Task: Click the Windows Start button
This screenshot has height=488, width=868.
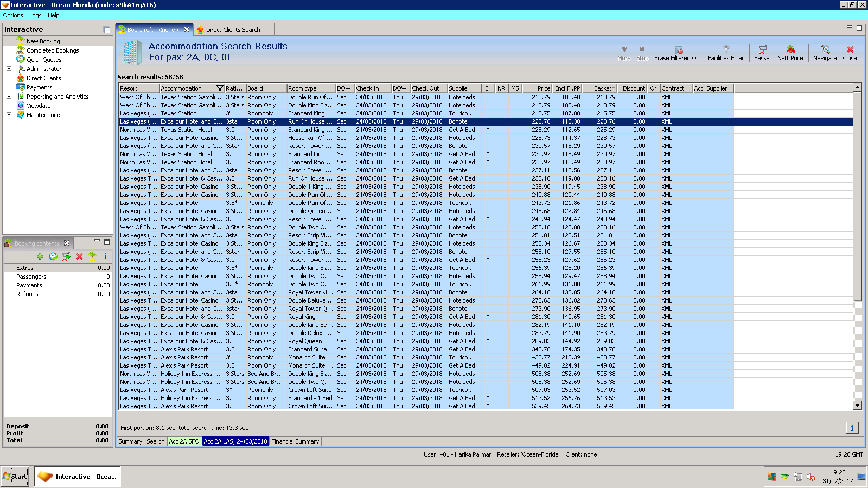Action: pyautogui.click(x=15, y=477)
